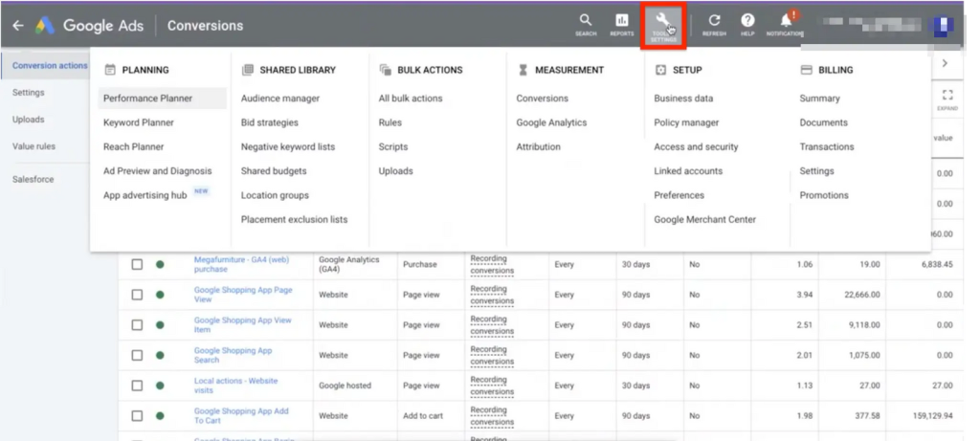
Task: Select Uploads in left sidebar
Action: 28,120
